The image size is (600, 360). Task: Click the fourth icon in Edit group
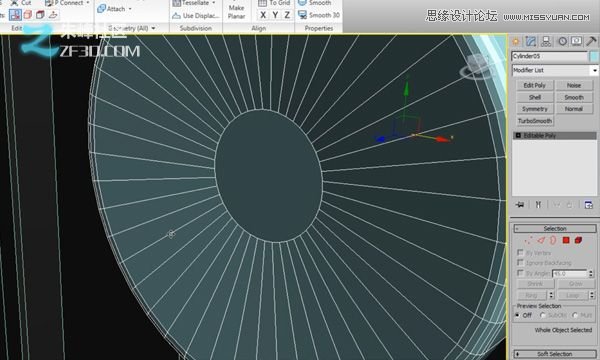[x=53, y=15]
